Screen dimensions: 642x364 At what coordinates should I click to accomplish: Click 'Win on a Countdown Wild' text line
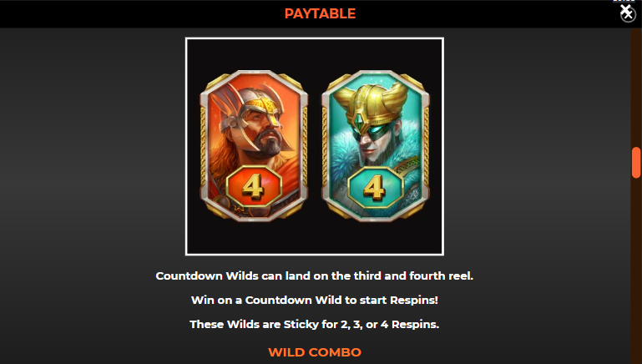315,300
